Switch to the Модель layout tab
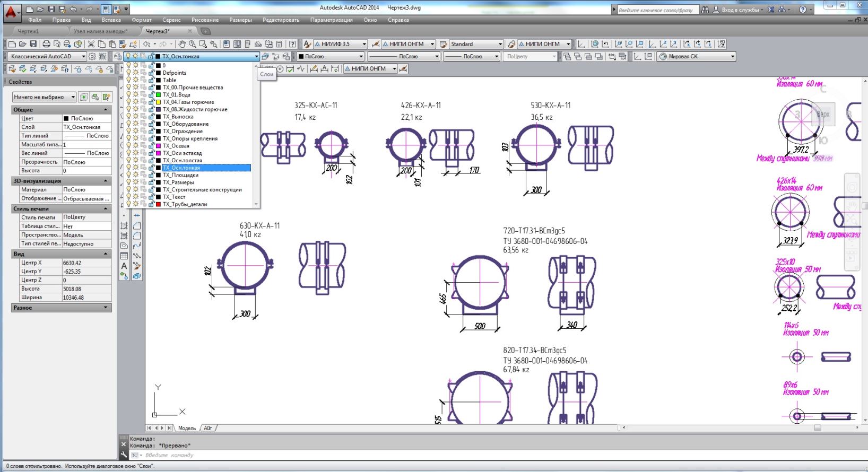This screenshot has height=472, width=868. click(x=187, y=428)
